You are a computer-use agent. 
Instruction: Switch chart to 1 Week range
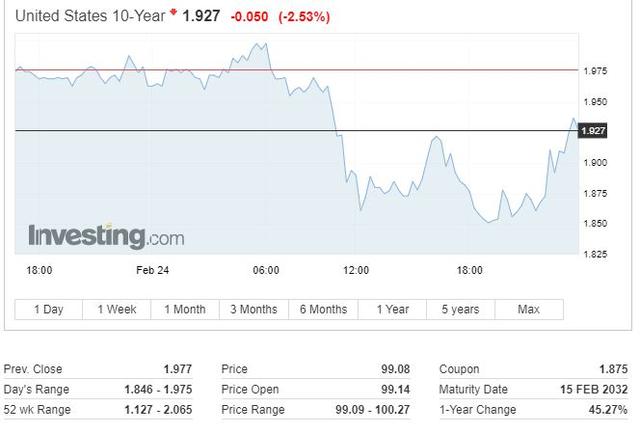[x=117, y=309]
